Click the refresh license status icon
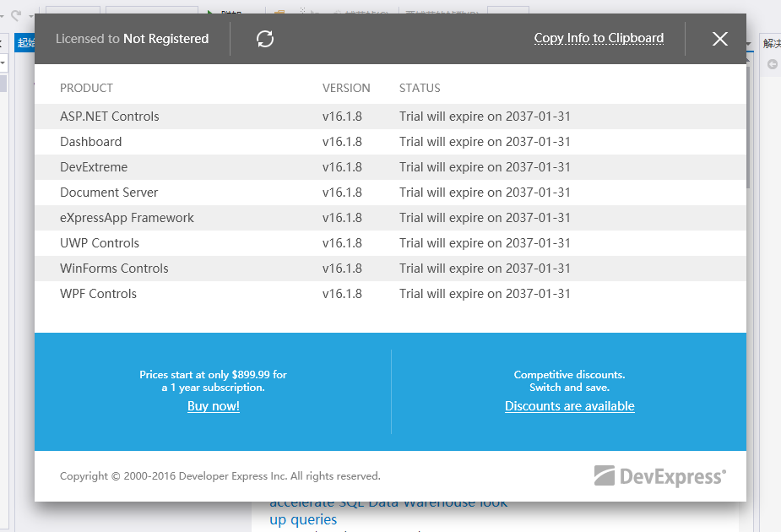The height and width of the screenshot is (532, 781). coord(265,39)
